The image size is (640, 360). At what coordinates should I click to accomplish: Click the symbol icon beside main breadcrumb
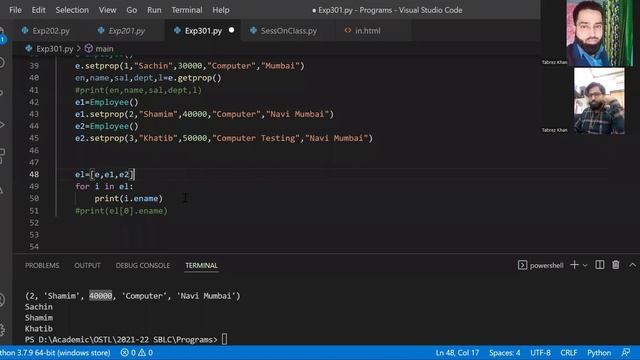[x=89, y=49]
